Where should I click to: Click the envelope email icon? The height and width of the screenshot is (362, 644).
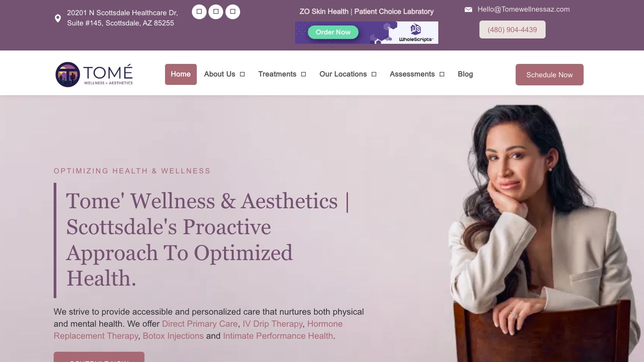468,9
